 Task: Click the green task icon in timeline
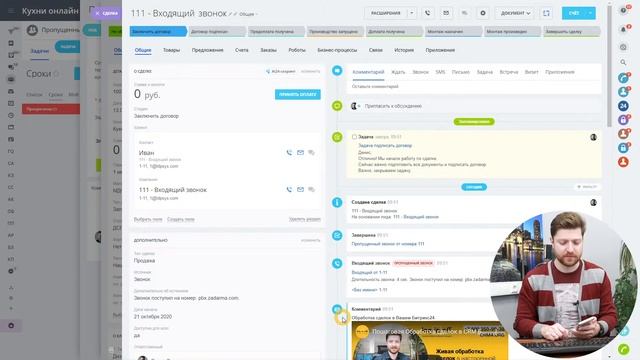tap(337, 137)
